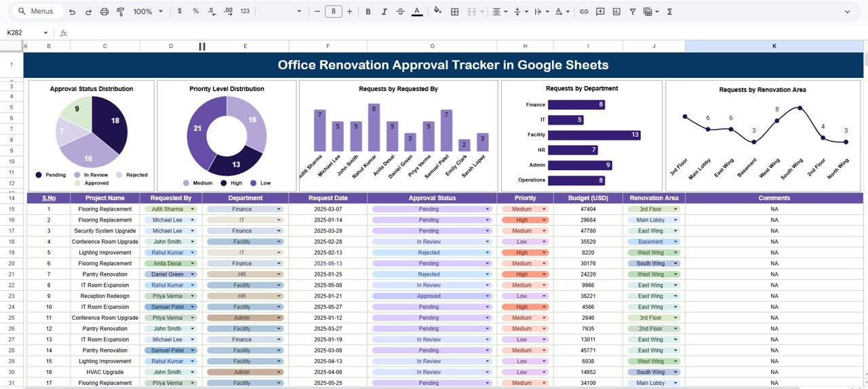Open Aditi Sharma dropdown in Requested By column
868x389 pixels.
tap(193, 209)
